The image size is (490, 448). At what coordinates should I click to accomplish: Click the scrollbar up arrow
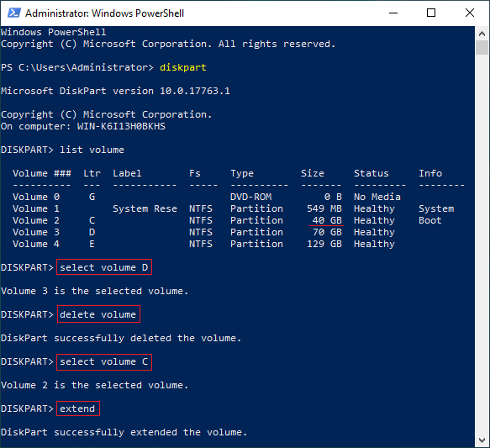(x=482, y=34)
